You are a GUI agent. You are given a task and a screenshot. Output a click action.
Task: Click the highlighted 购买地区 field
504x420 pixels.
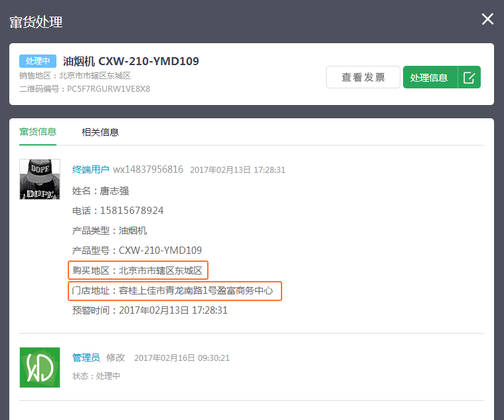(138, 270)
